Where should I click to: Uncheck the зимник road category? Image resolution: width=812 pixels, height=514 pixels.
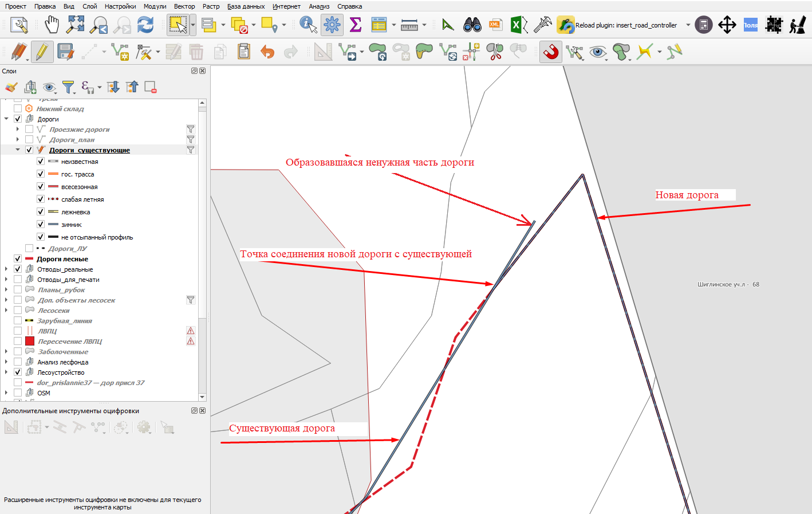tap(41, 224)
